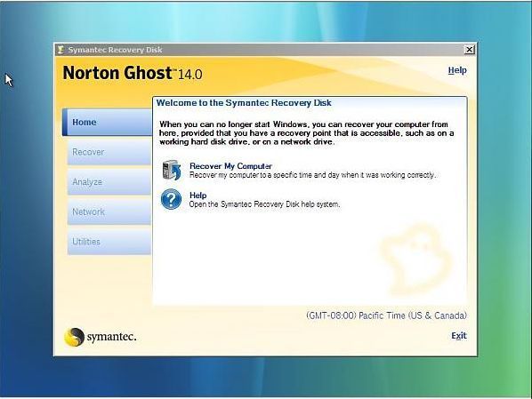Image resolution: width=532 pixels, height=399 pixels.
Task: Open the Home tab in the sidebar
Action: tap(108, 122)
